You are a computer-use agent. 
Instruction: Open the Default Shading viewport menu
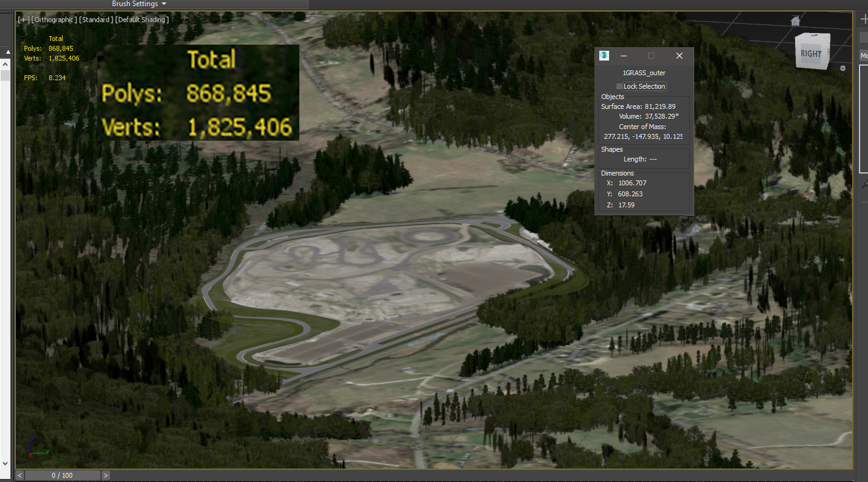(142, 20)
